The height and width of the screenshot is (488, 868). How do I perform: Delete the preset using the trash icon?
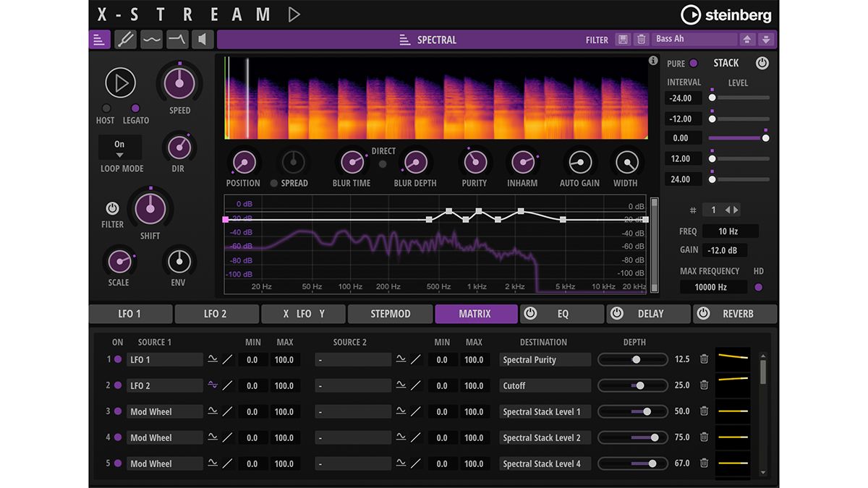click(641, 39)
